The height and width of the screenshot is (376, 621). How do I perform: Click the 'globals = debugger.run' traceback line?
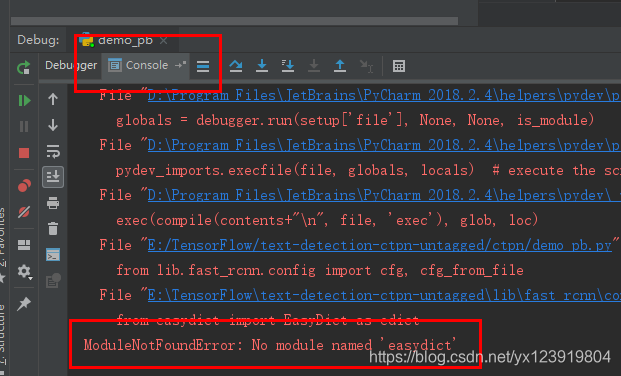tap(355, 120)
